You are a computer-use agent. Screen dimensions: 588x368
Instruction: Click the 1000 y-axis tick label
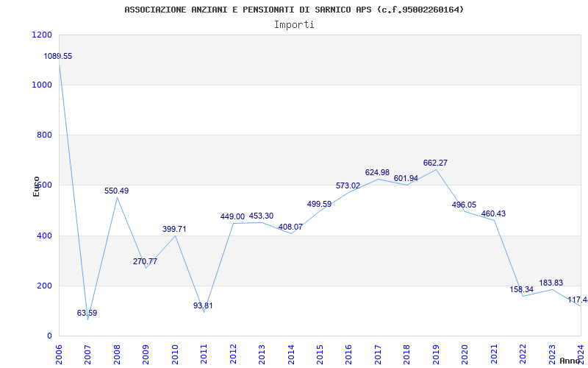point(43,85)
